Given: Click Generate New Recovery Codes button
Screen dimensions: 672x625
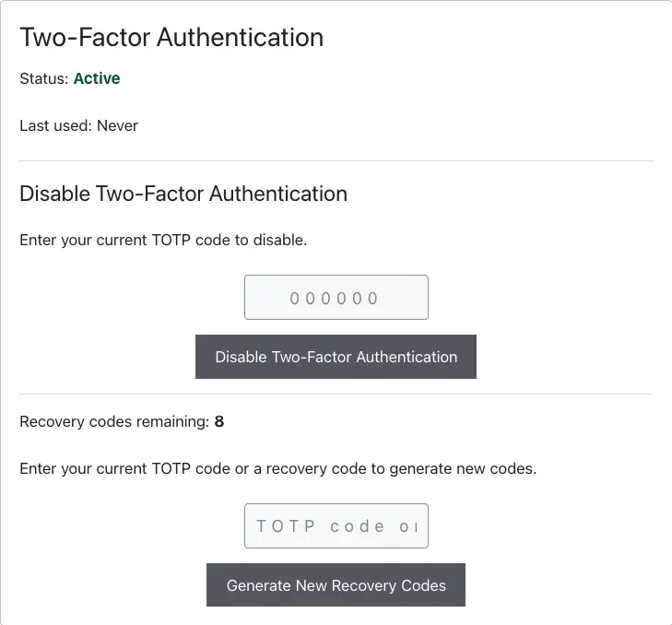Looking at the screenshot, I should click(336, 585).
